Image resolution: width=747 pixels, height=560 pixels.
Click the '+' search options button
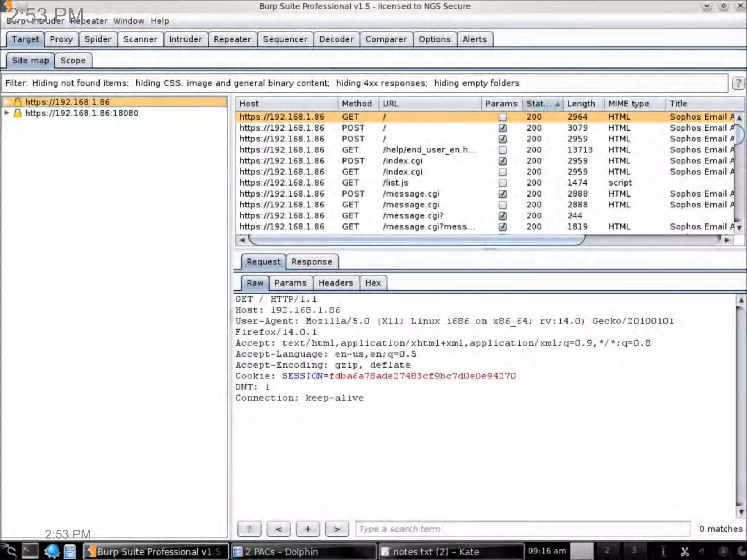[x=308, y=529]
